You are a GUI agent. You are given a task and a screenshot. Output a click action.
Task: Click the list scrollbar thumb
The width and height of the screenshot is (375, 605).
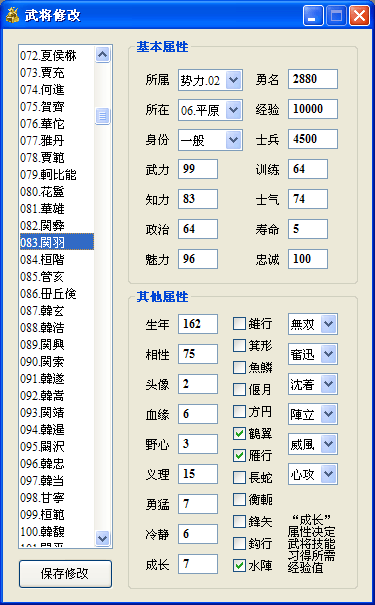coord(103,116)
